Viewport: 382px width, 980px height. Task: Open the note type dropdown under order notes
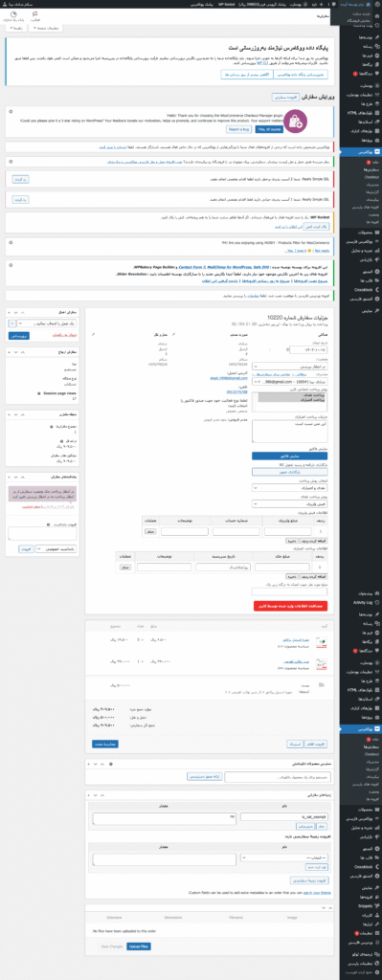[x=56, y=548]
